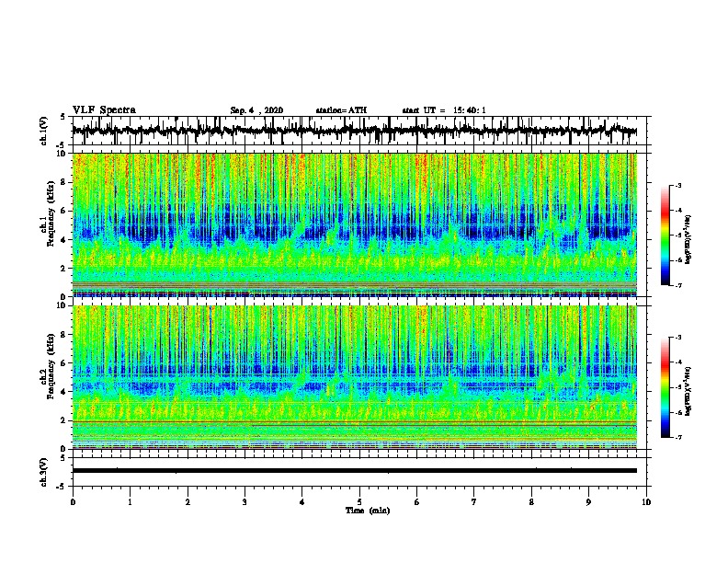
Task: Click the ch.2 frequency tick label '8'
Action: pos(63,335)
